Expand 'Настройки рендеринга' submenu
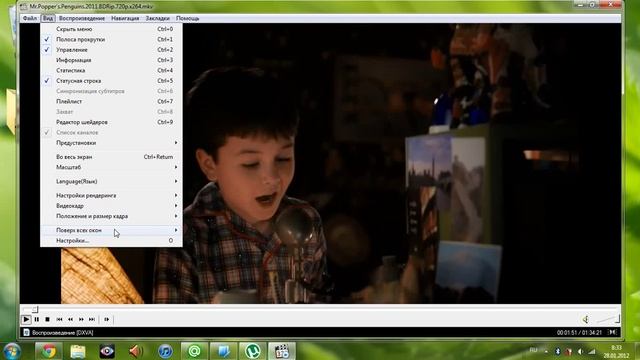640x360 pixels. 111,196
